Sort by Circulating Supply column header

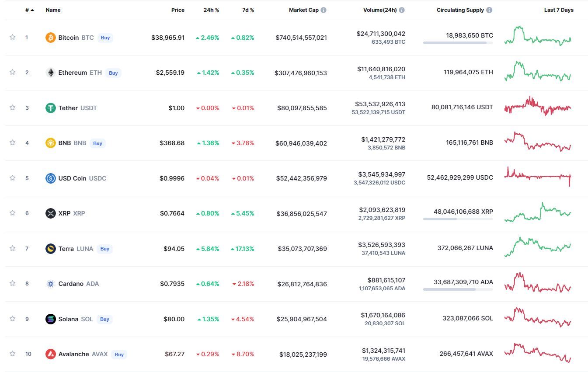460,10
